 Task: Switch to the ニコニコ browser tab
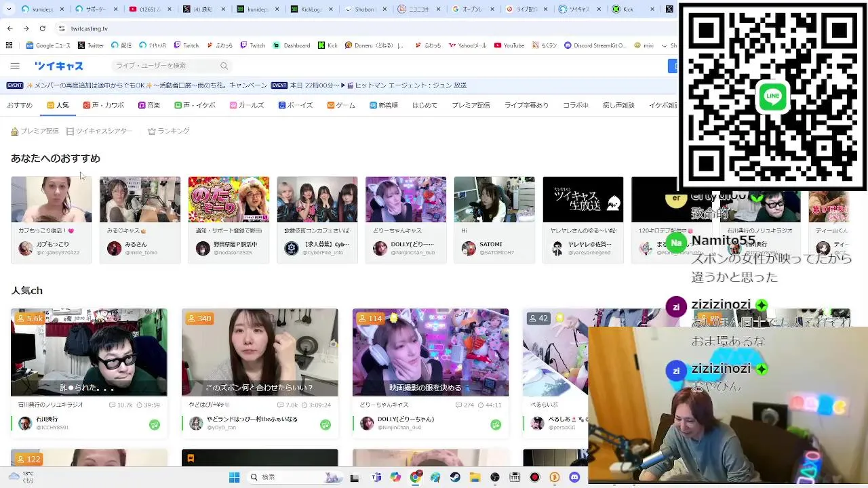tap(419, 9)
